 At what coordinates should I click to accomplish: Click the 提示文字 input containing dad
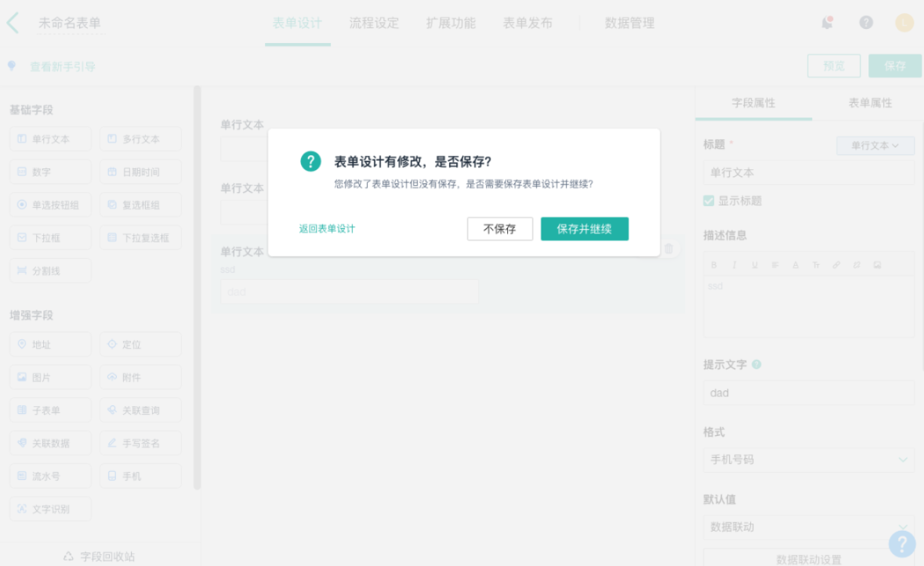click(x=809, y=393)
